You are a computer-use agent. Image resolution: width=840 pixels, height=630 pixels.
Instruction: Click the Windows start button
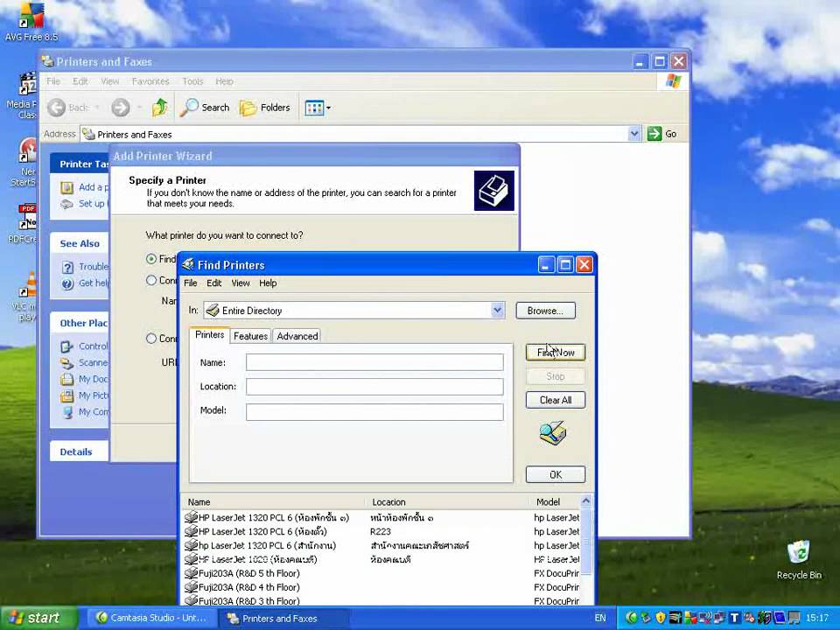click(x=38, y=618)
